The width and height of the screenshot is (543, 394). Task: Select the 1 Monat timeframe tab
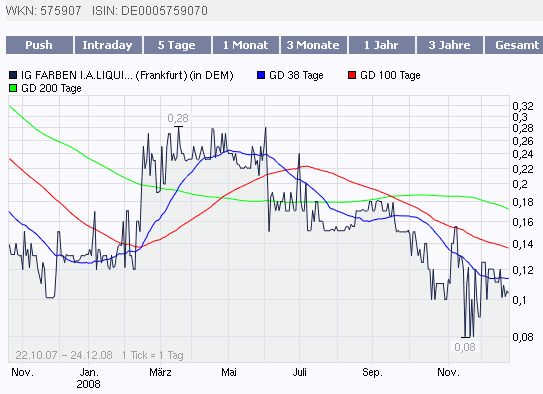click(246, 45)
